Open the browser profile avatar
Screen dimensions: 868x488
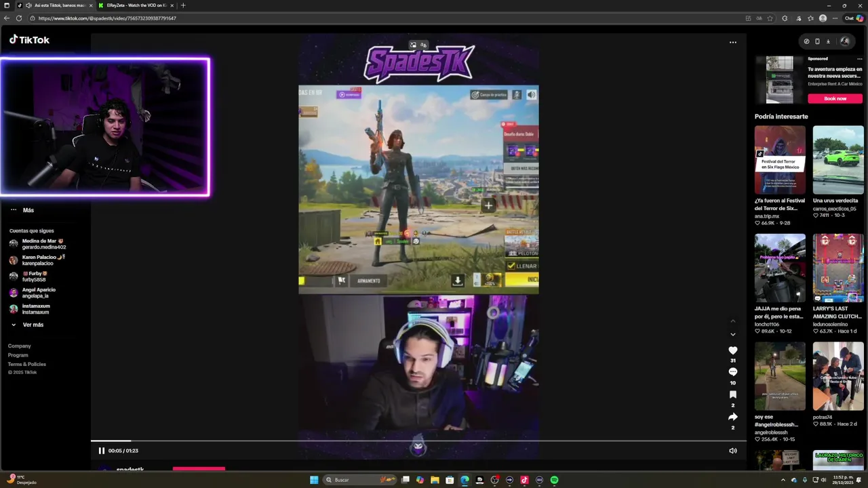(823, 18)
